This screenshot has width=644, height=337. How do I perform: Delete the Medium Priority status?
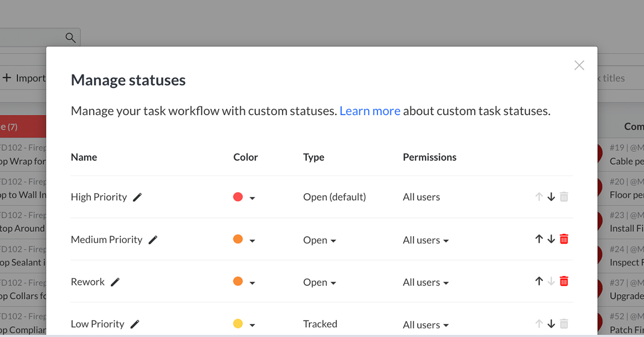coord(563,239)
